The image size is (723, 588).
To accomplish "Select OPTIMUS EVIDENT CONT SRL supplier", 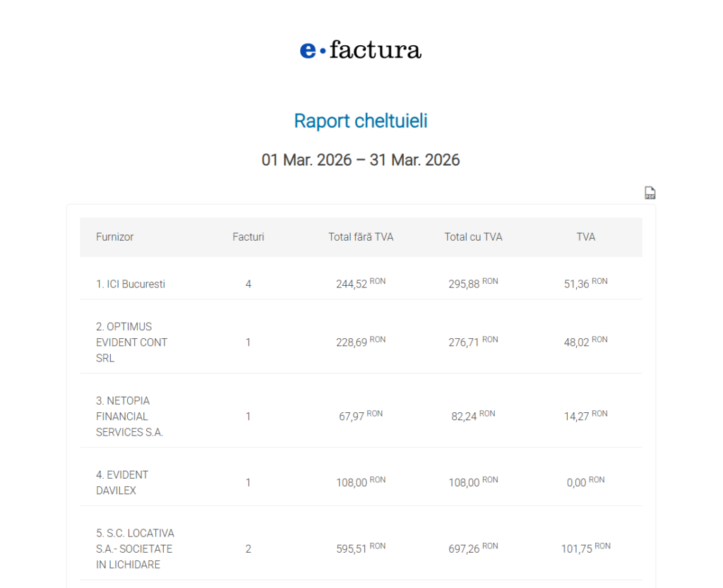I will (131, 342).
